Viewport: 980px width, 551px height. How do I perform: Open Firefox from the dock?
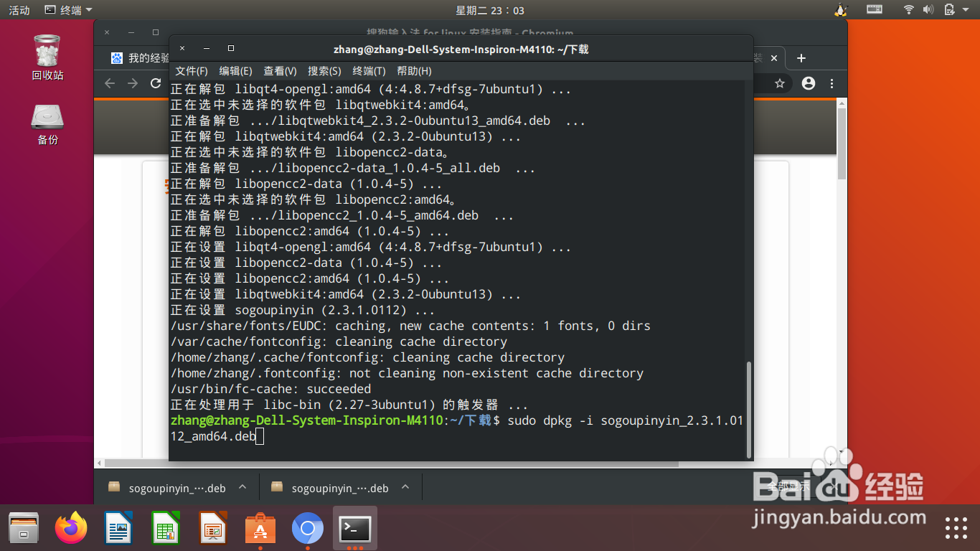(70, 528)
